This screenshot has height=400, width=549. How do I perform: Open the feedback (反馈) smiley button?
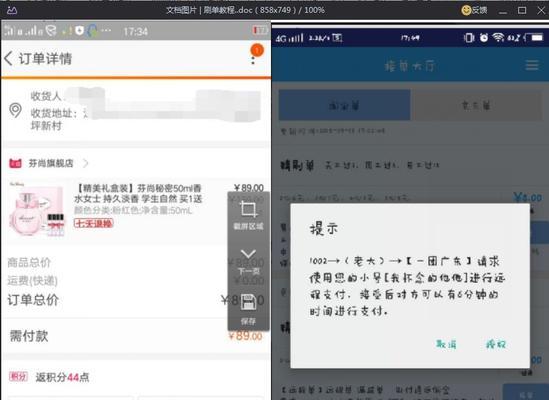[474, 10]
